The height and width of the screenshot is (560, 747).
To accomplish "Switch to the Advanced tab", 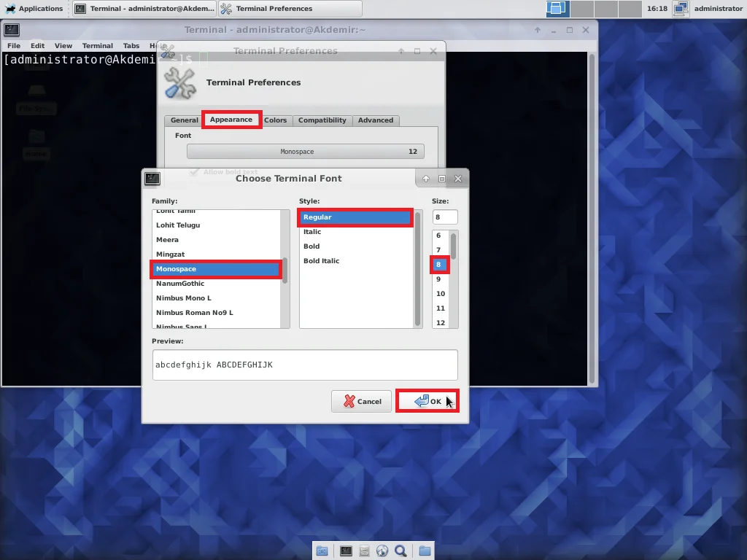I will coord(376,120).
